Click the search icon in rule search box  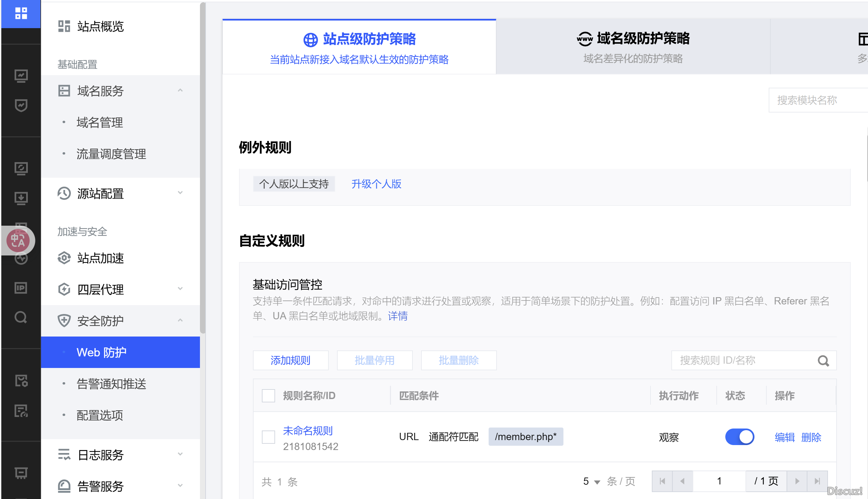pyautogui.click(x=823, y=361)
